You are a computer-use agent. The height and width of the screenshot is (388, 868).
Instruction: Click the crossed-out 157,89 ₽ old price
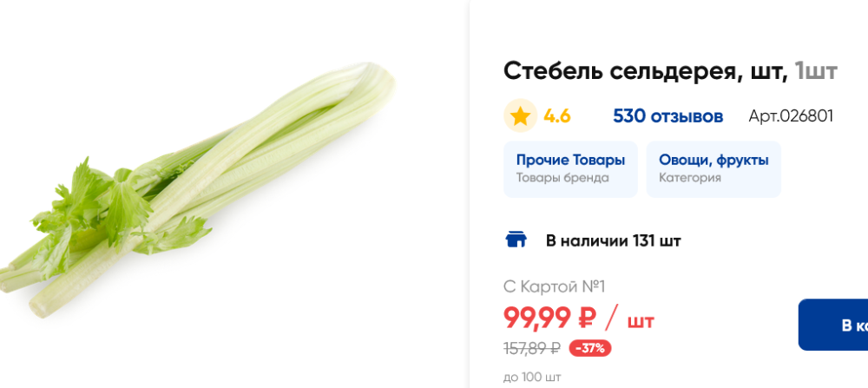(532, 348)
